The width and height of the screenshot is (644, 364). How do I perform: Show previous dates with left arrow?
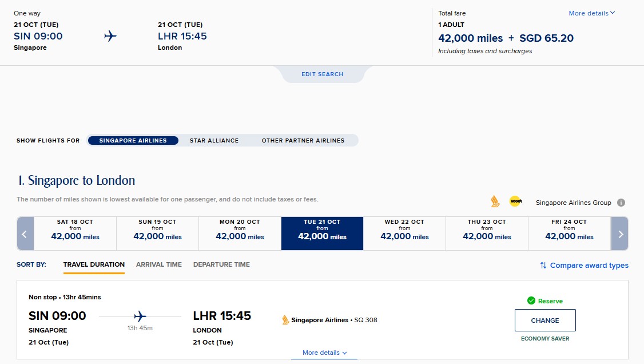(x=25, y=234)
